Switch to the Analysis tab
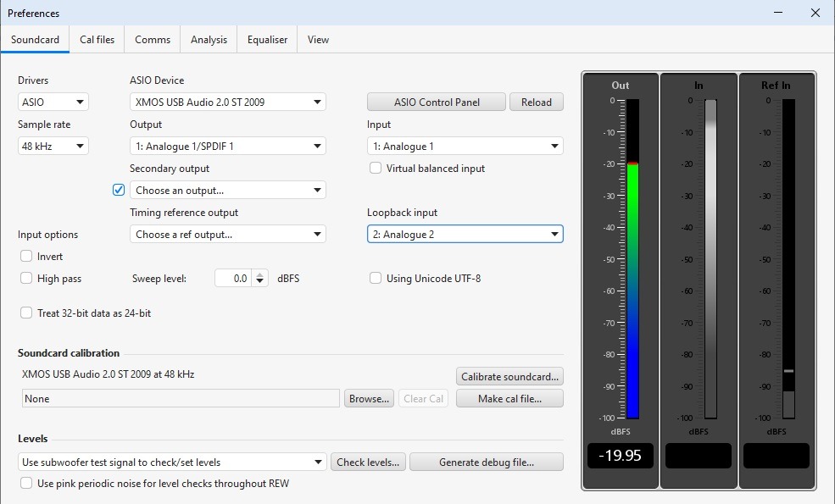 point(209,39)
